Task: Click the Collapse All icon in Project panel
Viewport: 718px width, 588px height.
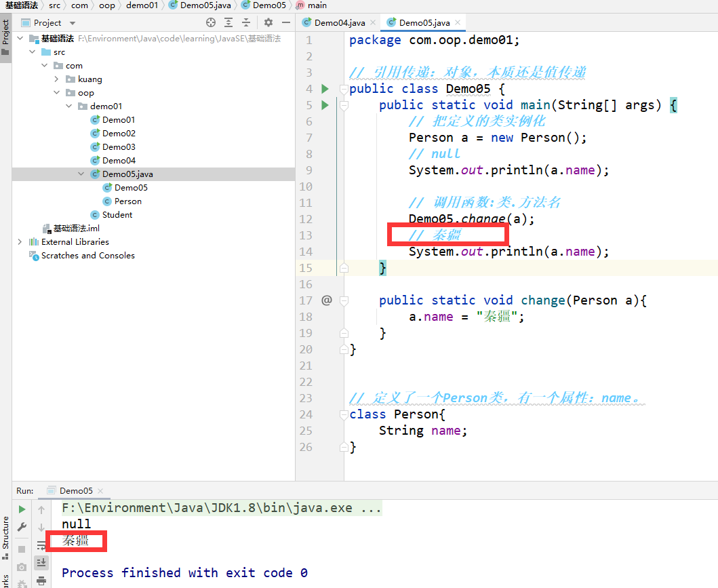Action: pos(246,22)
